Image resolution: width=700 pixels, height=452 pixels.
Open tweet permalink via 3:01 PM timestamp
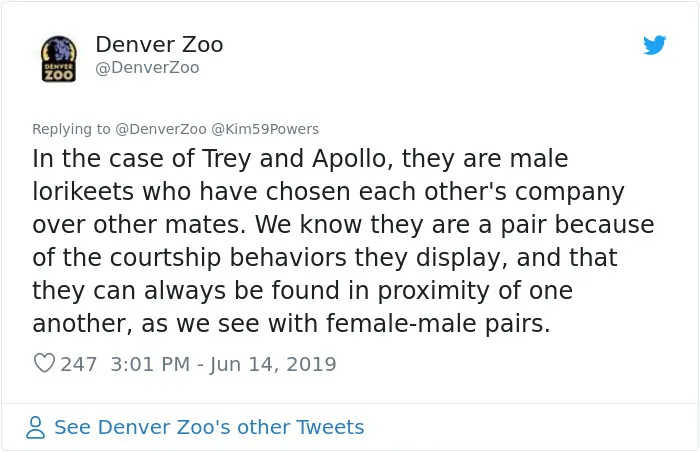[150, 364]
